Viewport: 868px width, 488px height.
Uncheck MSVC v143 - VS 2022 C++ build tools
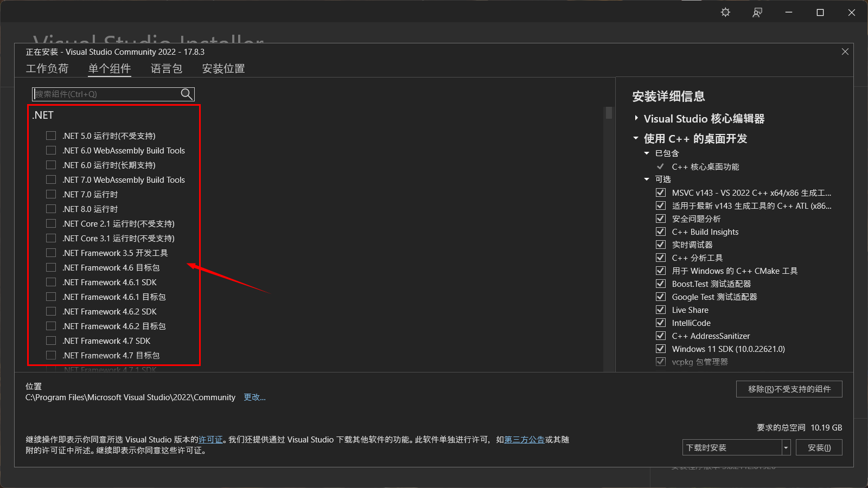661,192
